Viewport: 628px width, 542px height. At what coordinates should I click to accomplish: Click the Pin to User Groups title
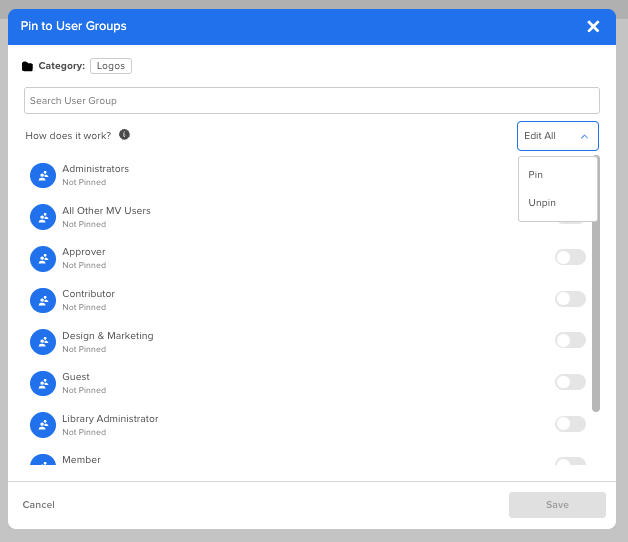pos(73,26)
